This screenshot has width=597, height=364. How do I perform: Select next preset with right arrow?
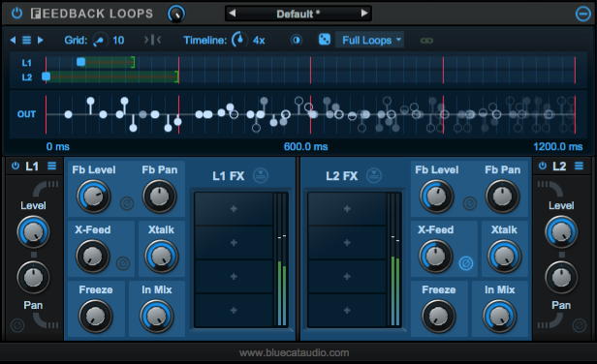[x=364, y=14]
